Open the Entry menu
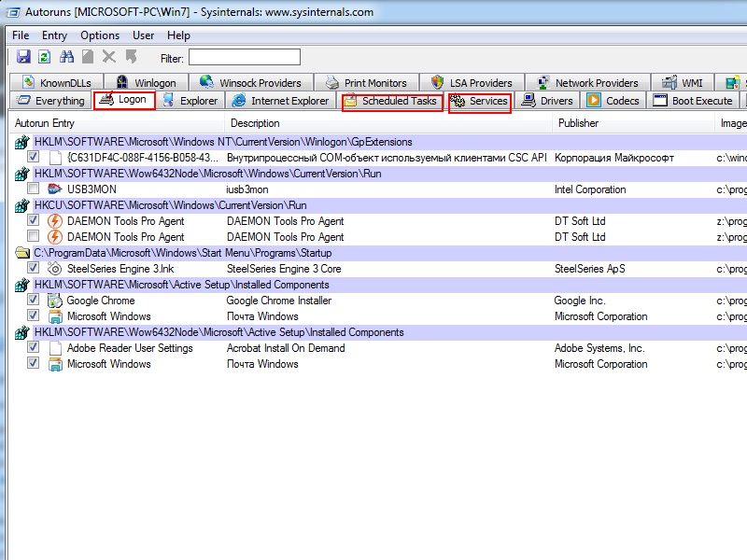The height and width of the screenshot is (560, 747). [x=54, y=35]
